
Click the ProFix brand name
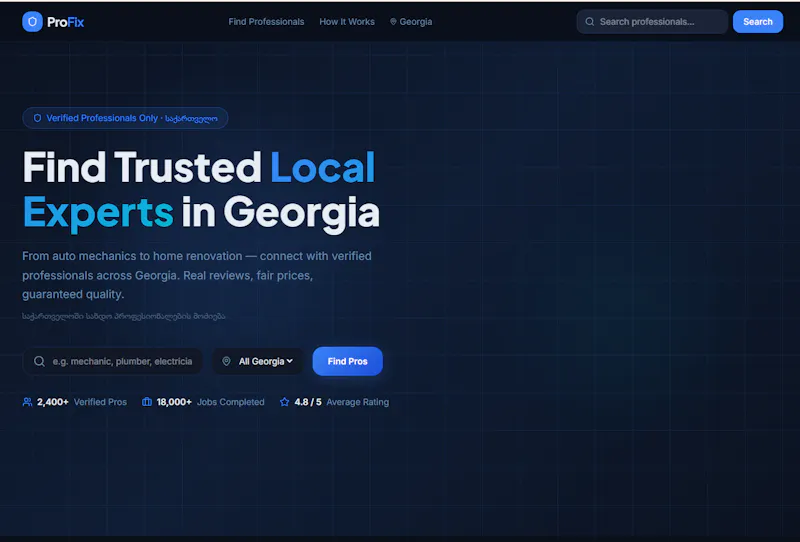[x=65, y=22]
